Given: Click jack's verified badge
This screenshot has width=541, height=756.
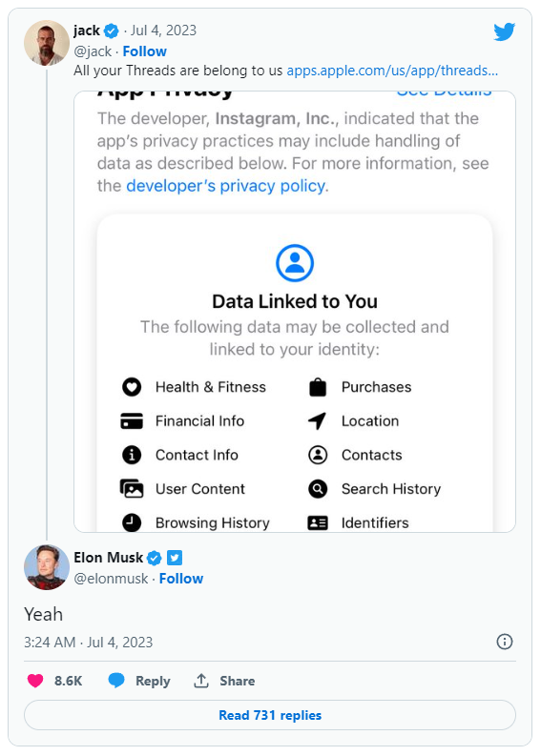Looking at the screenshot, I should (112, 31).
